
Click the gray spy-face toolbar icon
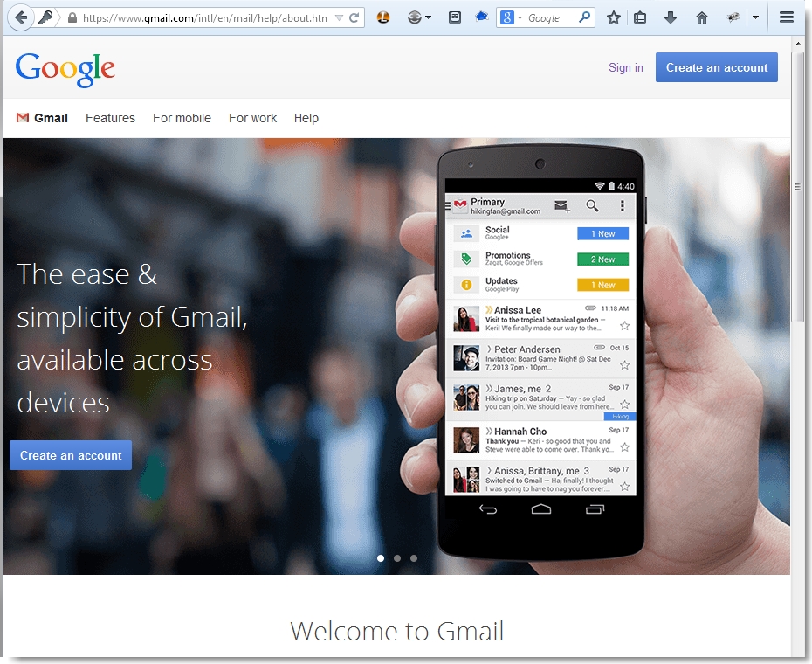click(x=414, y=17)
